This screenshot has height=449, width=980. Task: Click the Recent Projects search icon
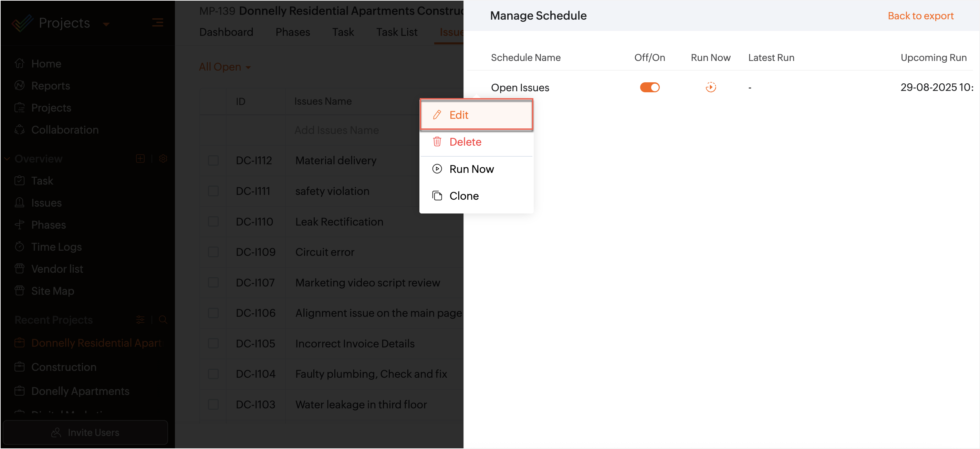pos(163,320)
